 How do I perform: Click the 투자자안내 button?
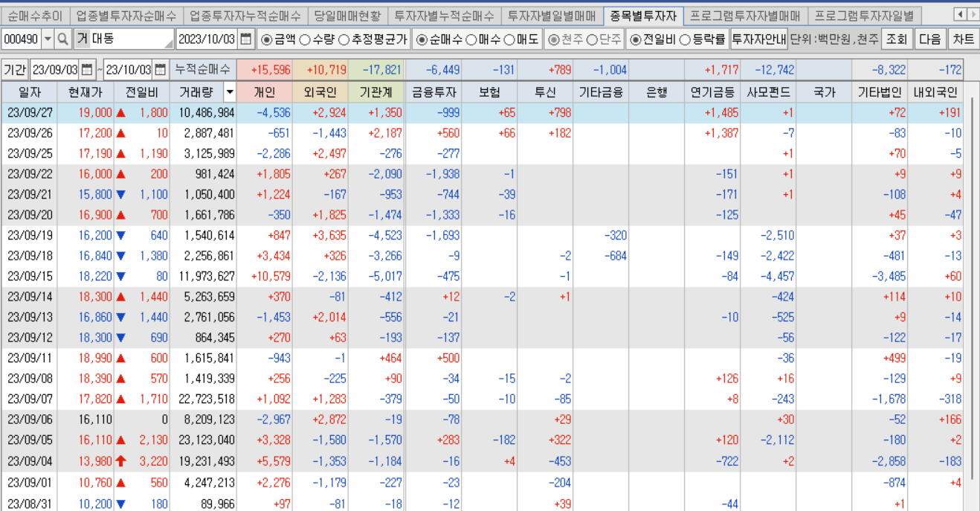coord(758,39)
